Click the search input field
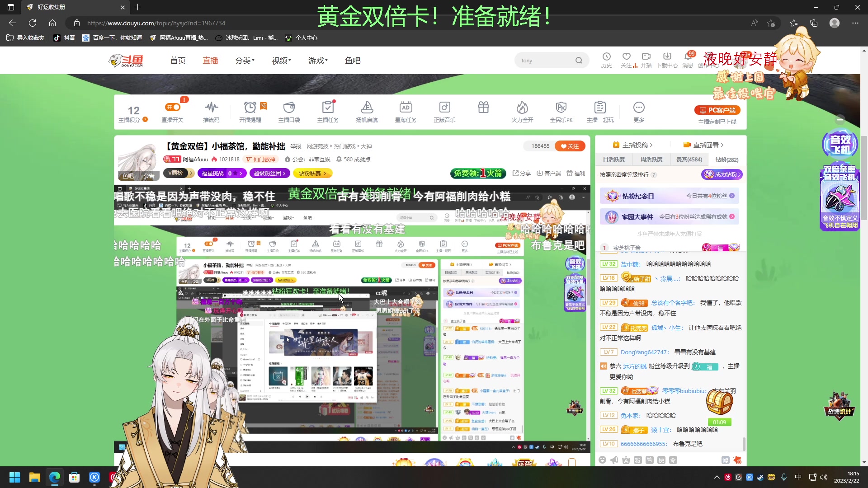 (545, 61)
